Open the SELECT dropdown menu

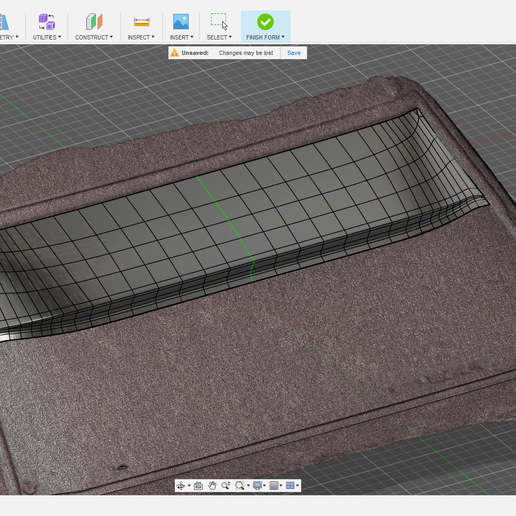(219, 37)
